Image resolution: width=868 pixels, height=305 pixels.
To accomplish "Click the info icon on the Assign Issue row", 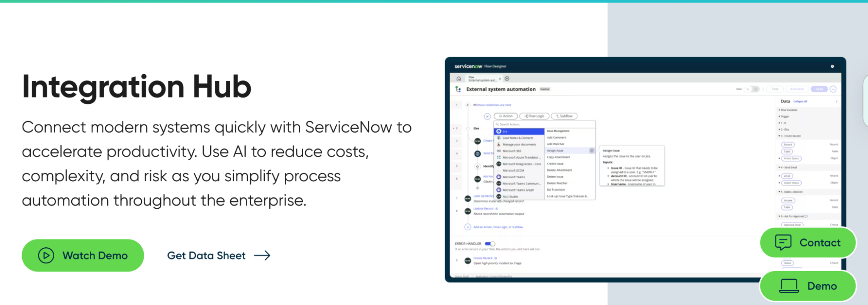I will [x=591, y=151].
